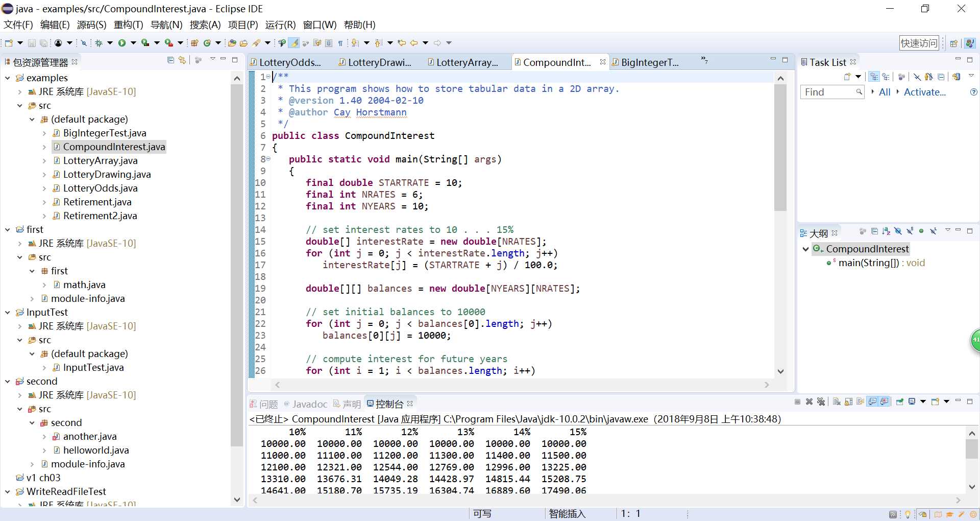Toggle Categorized view in Task List
980x521 pixels.
point(874,77)
